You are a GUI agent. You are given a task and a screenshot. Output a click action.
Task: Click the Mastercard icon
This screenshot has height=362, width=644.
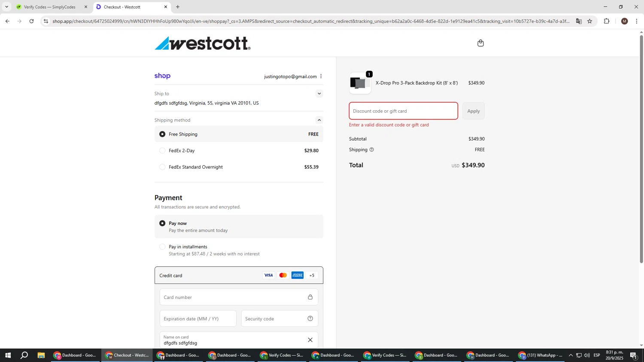pyautogui.click(x=283, y=275)
